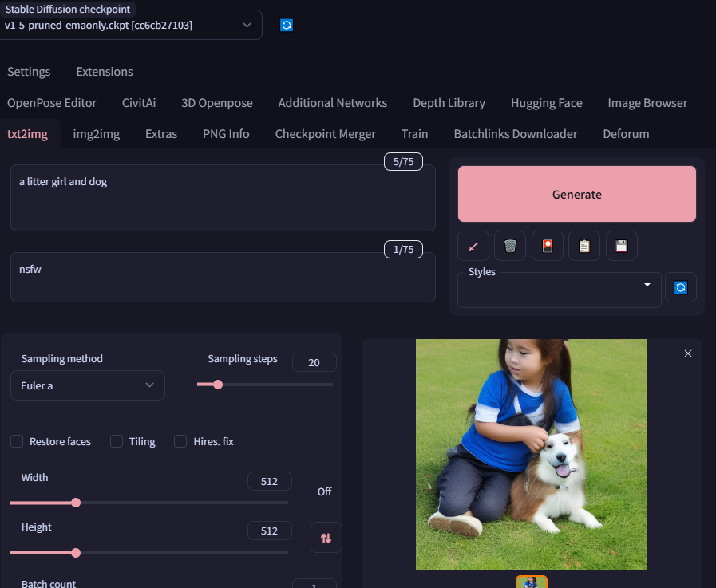Viewport: 716px width, 588px height.
Task: Switch to the txt2img tab
Action: (27, 134)
